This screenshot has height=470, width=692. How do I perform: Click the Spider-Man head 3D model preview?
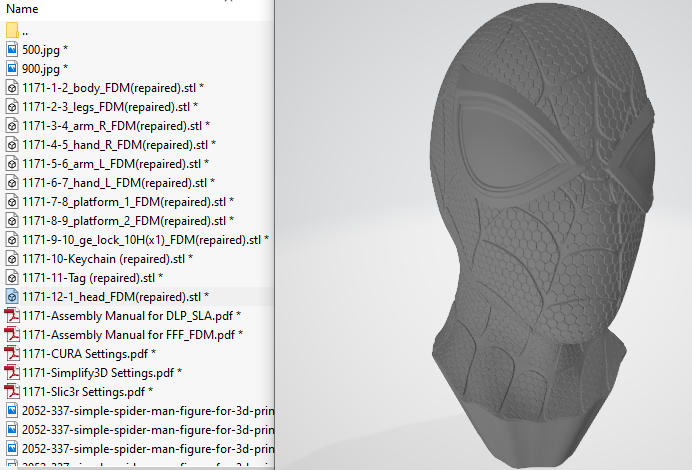click(544, 234)
